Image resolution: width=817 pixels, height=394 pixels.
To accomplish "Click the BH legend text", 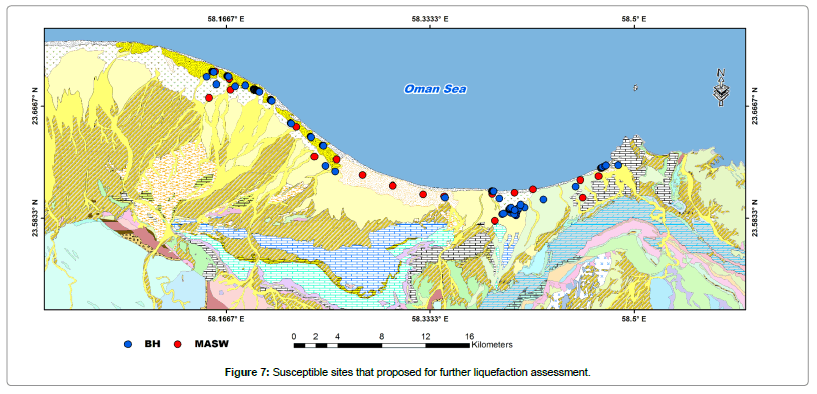I will [153, 344].
